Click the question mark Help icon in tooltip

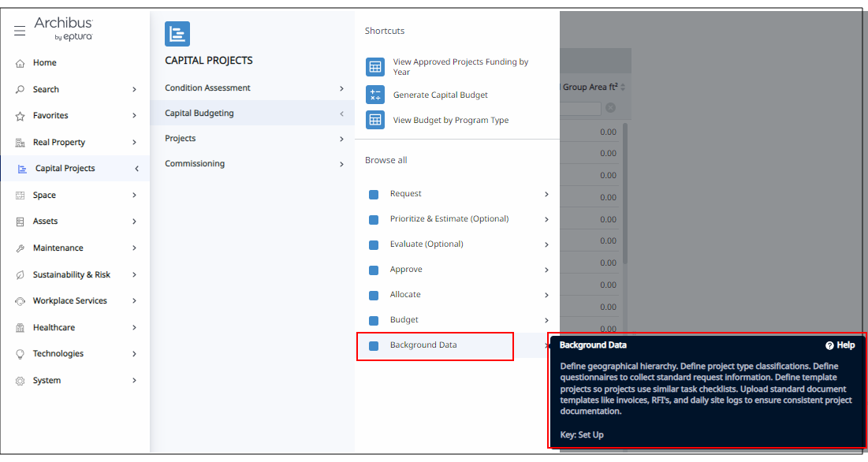pos(829,345)
